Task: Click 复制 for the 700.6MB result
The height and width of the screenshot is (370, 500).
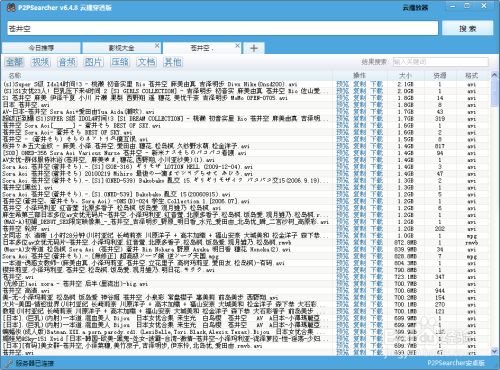Action: point(360,291)
